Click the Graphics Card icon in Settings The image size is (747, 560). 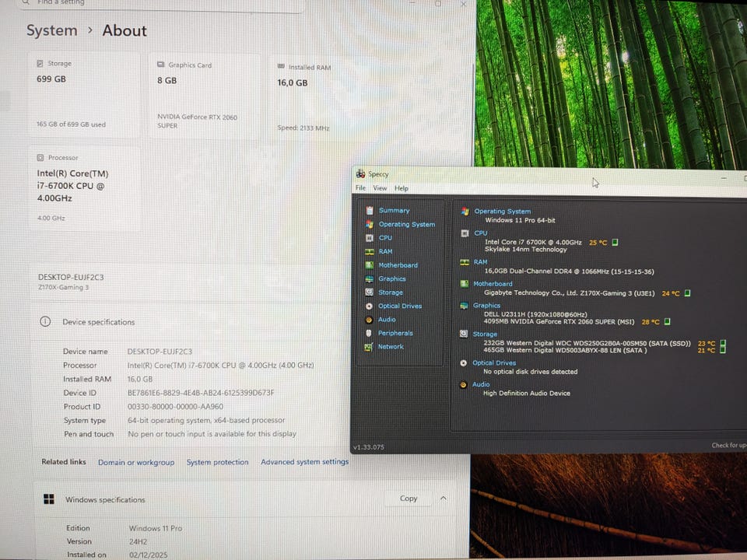point(161,65)
